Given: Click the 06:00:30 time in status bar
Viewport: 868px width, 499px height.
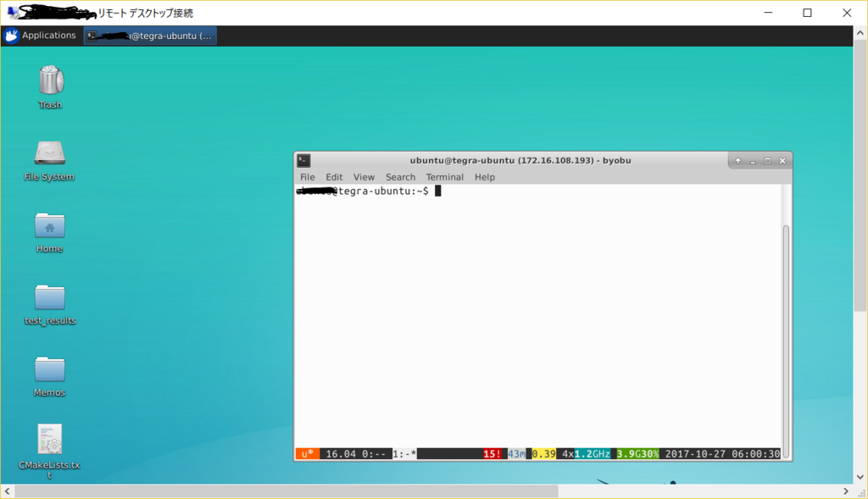Looking at the screenshot, I should pyautogui.click(x=755, y=453).
